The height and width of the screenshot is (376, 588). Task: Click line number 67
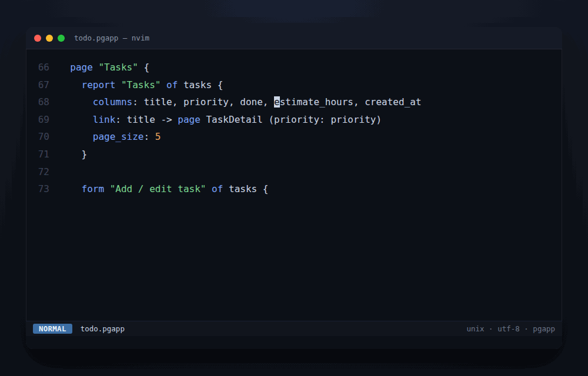point(44,85)
